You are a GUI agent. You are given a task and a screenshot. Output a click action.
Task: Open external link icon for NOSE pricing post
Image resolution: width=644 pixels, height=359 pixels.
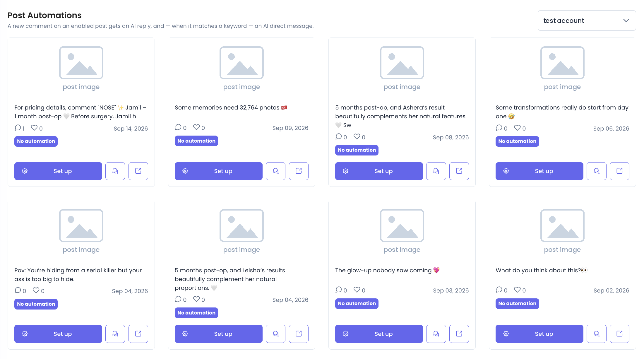(x=138, y=171)
